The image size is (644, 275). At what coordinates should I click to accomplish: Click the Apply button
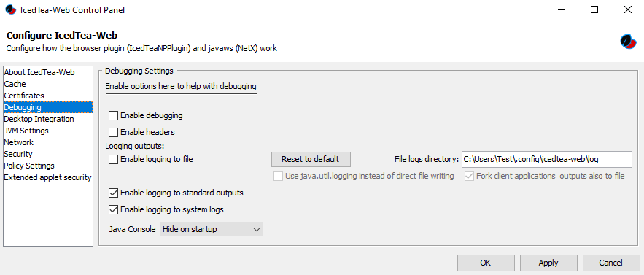[548, 263]
